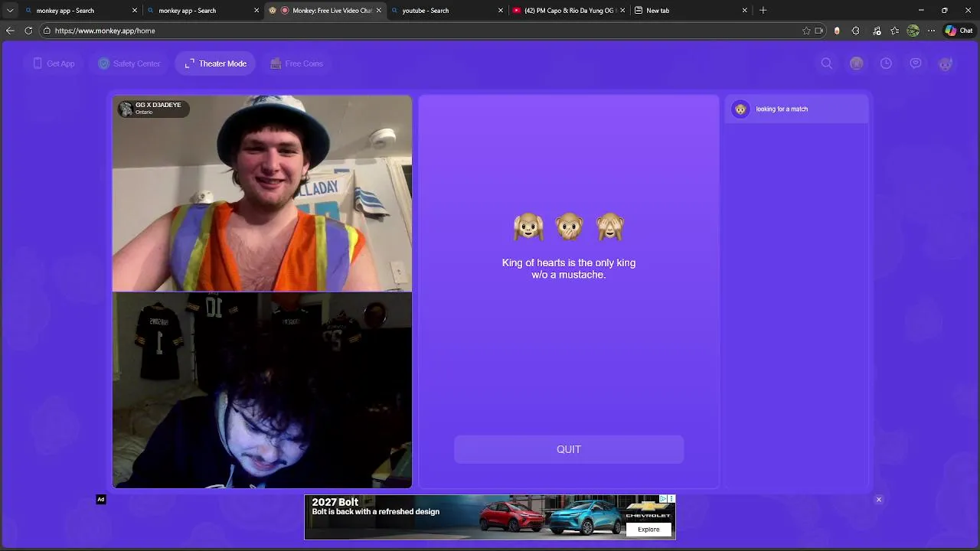
Task: Click the monkey avatar beside looking for a match
Action: pos(740,109)
